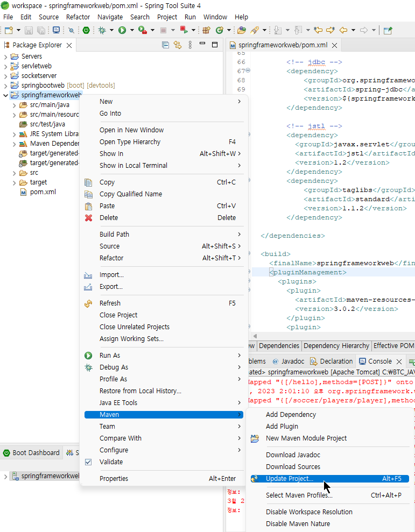
Task: Open the Declaration view tab
Action: 332,361
